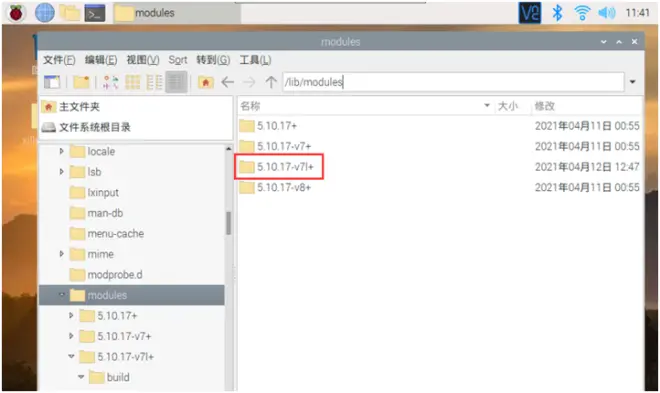The height and width of the screenshot is (393, 660).
Task: Go to home folder toolbar icon
Action: coord(205,82)
